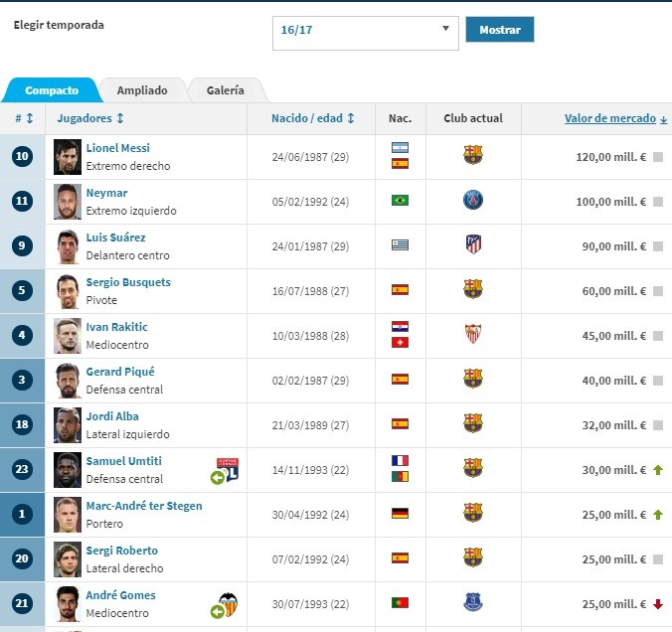
Task: Click the PSG club crest in Neymar's row
Action: click(x=473, y=200)
